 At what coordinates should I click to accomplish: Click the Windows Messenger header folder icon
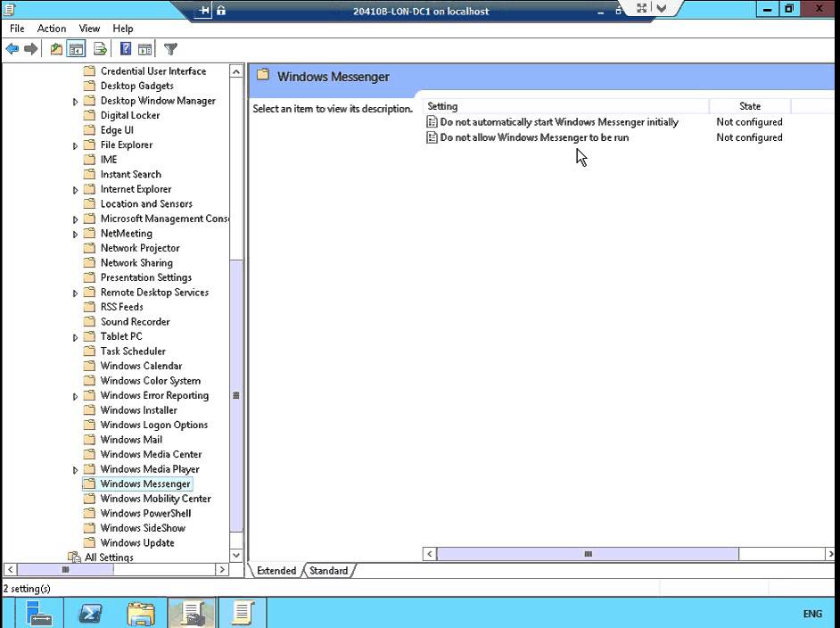(262, 75)
